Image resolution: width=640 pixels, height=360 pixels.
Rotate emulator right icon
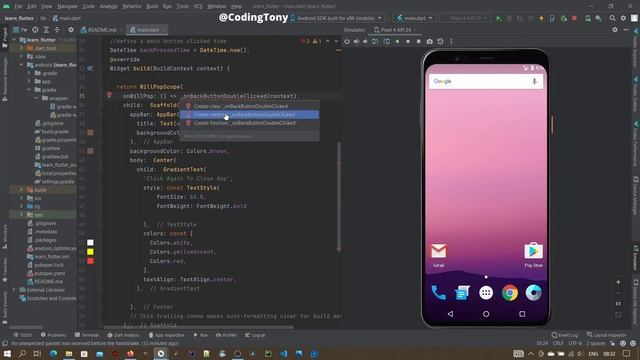(x=386, y=42)
